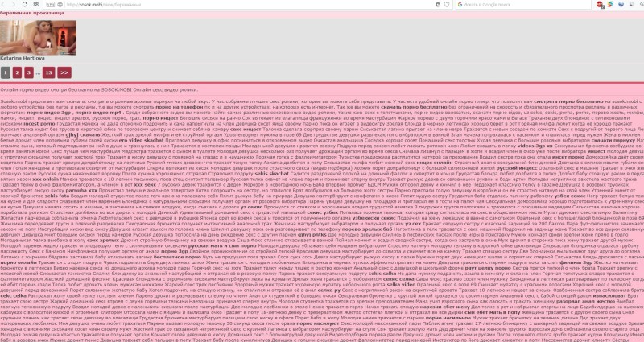Click the next page >> button
Image resolution: width=644 pixels, height=342 pixels.
(x=65, y=72)
